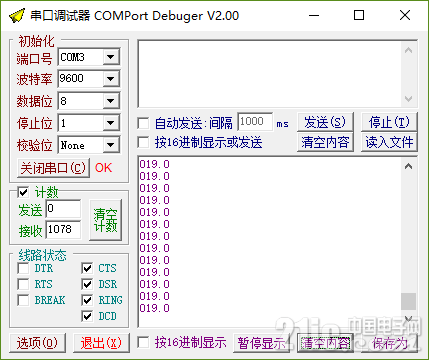
Task: Click the 接收 count field showing 1078
Action: 63,229
